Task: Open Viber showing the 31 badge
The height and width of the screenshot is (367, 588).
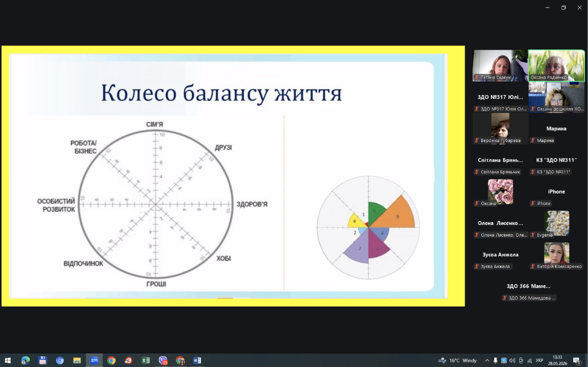Action: (x=163, y=360)
